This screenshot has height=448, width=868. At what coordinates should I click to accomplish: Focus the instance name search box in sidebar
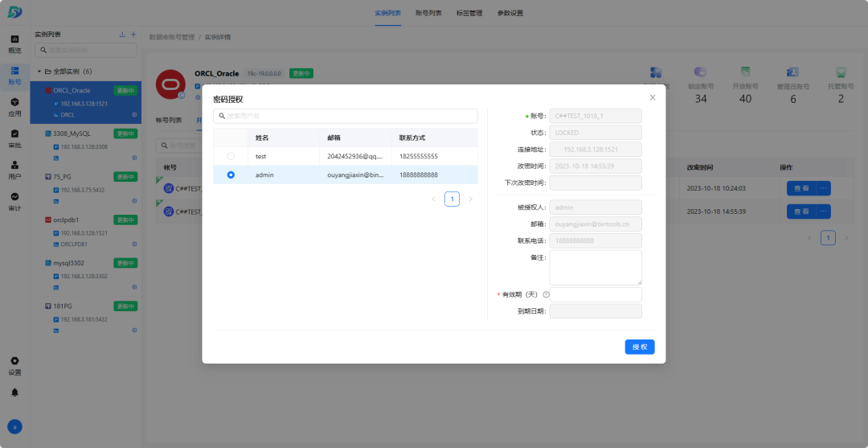(86, 50)
